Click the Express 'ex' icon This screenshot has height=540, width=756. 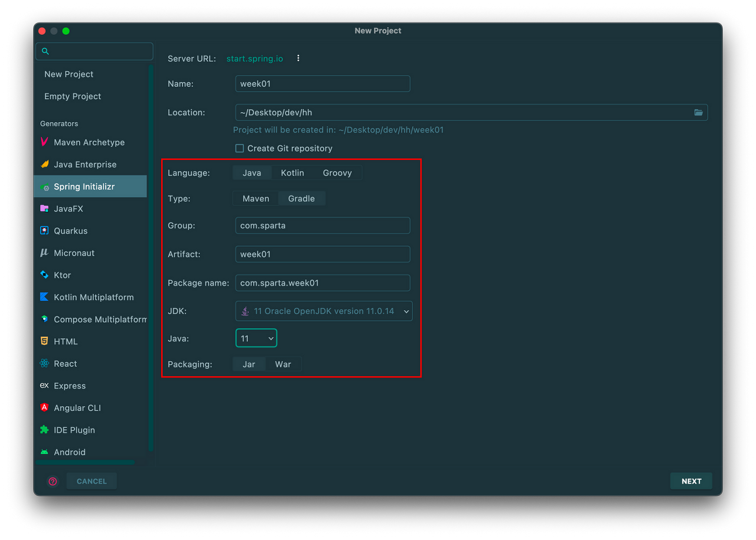point(44,385)
